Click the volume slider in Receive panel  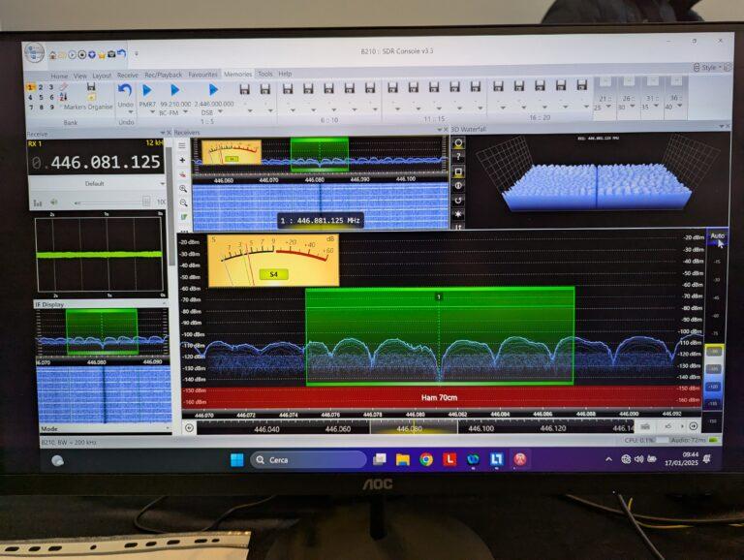pos(112,202)
